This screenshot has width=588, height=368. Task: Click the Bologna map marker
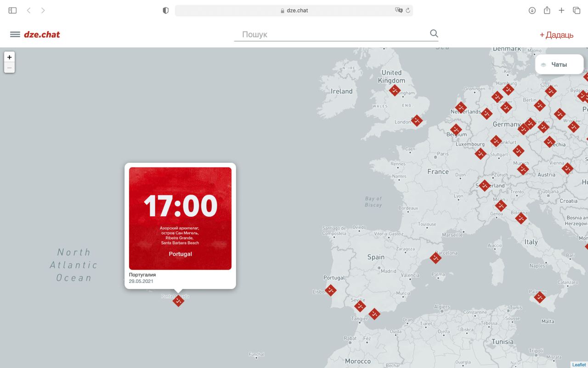pyautogui.click(x=521, y=218)
